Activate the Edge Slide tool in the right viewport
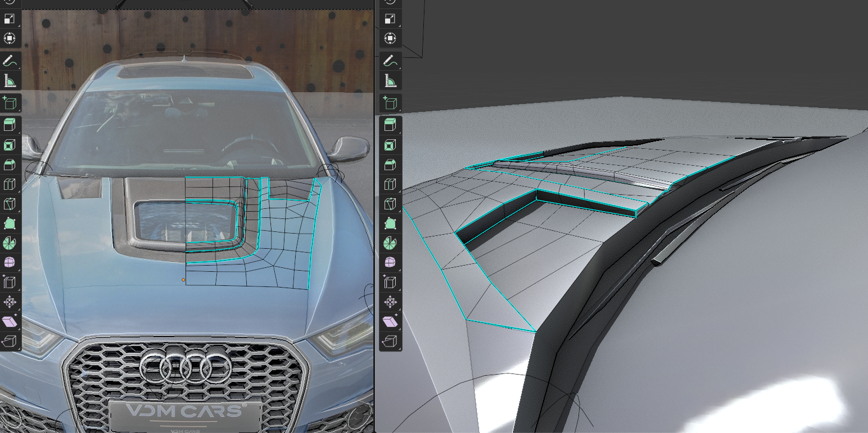868x433 pixels. [390, 282]
